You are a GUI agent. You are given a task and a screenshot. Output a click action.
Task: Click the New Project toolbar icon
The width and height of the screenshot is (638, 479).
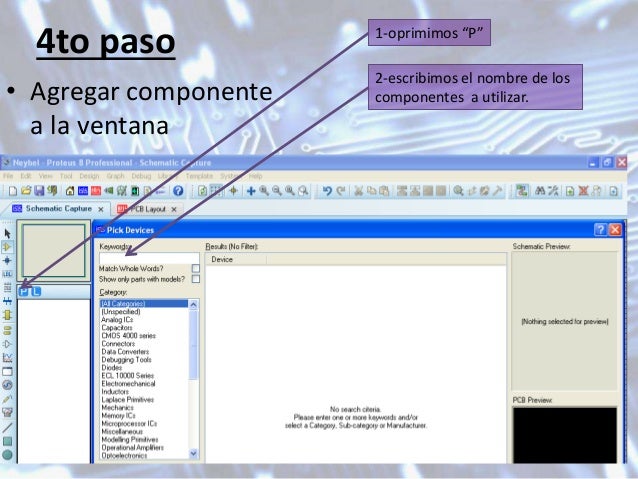[x=13, y=191]
